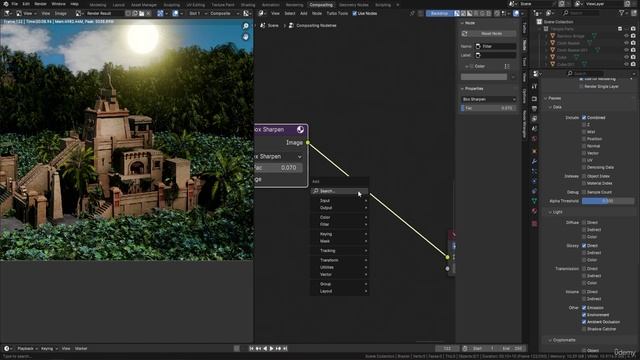The width and height of the screenshot is (640, 360).
Task: Collapse the Properties panel in sidebar
Action: click(472, 89)
